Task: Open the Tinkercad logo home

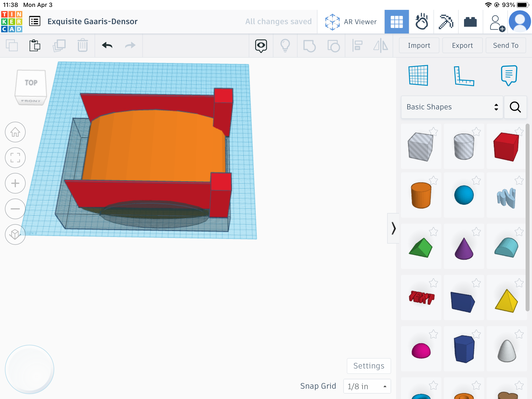Action: pyautogui.click(x=12, y=21)
